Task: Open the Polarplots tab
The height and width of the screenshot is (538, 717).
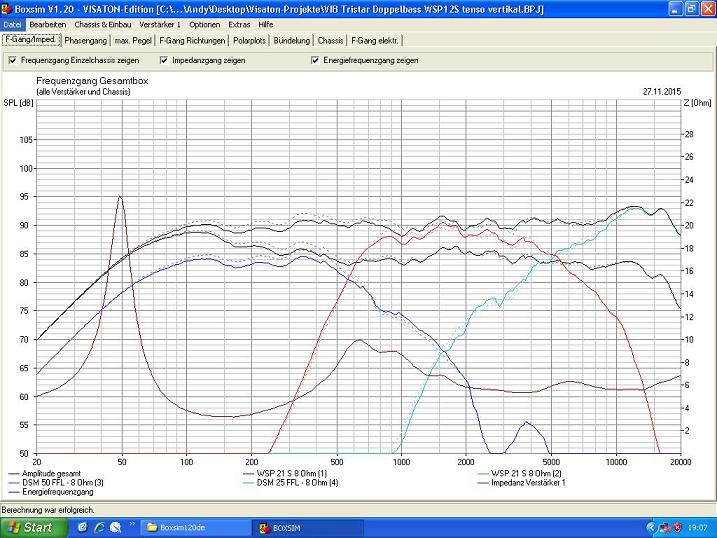Action: tap(249, 41)
